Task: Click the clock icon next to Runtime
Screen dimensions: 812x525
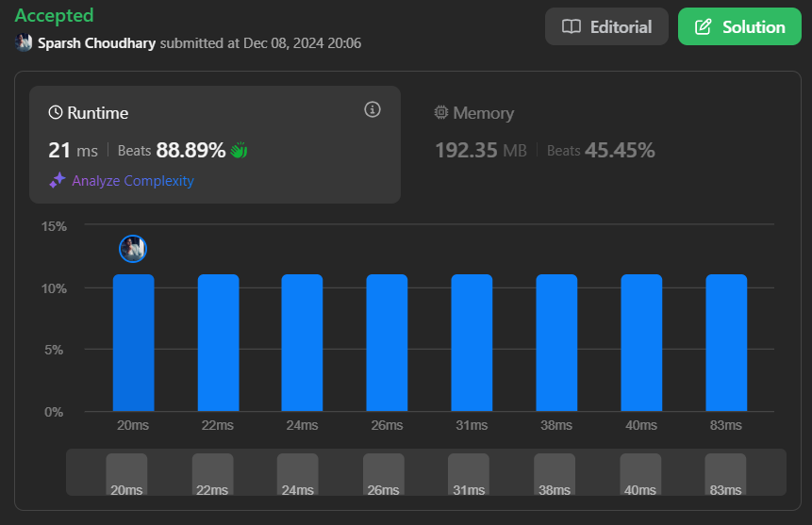Action: tap(56, 113)
